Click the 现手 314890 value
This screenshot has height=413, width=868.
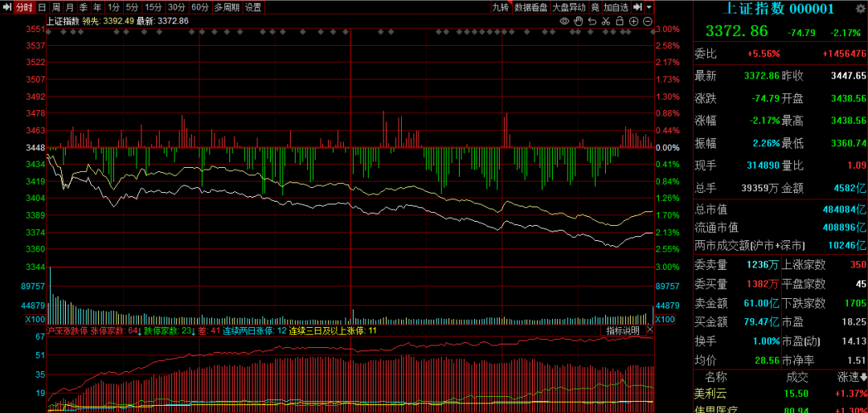[762, 166]
